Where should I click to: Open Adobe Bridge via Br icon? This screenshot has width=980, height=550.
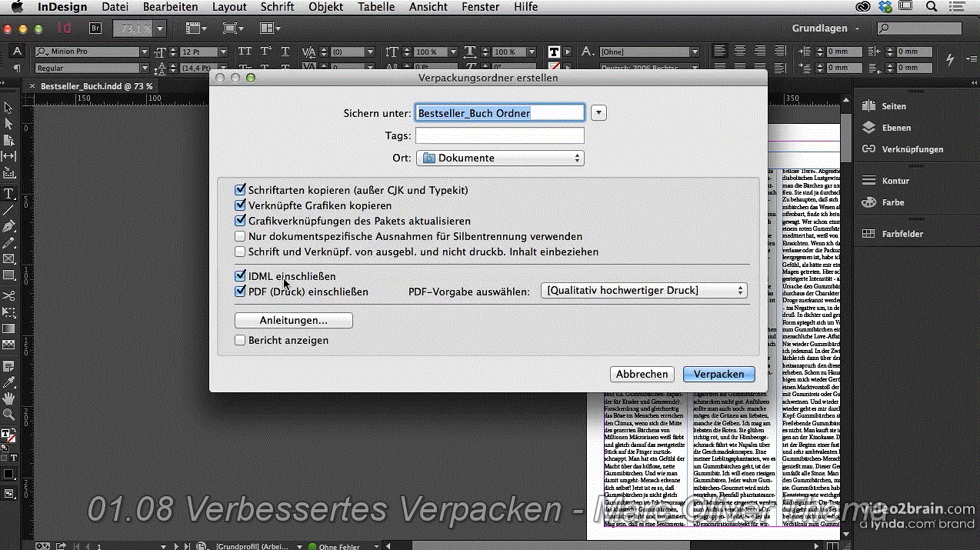tap(95, 28)
